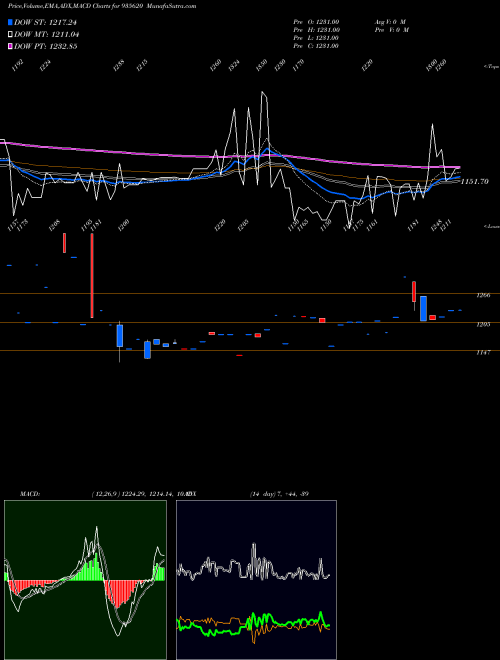Open the MACD histogram panel
This screenshot has width=500, height=660.
pyautogui.click(x=85, y=580)
